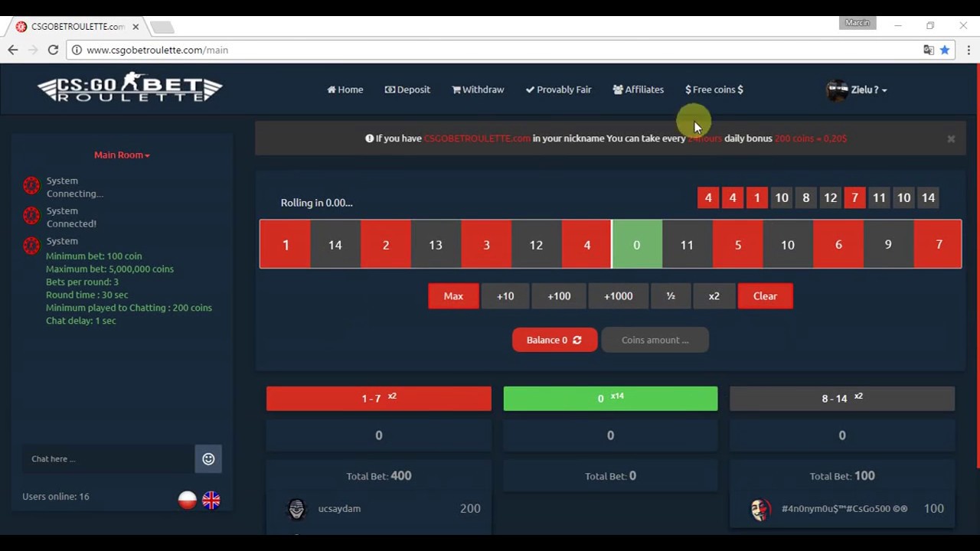The height and width of the screenshot is (551, 980).
Task: Clear the bet amount
Action: click(x=765, y=296)
